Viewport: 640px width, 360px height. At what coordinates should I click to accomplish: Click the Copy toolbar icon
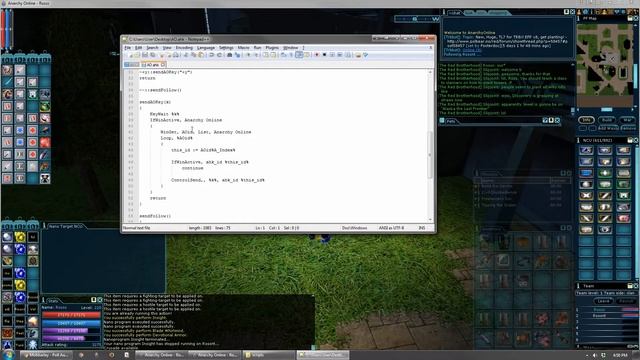tap(193, 55)
